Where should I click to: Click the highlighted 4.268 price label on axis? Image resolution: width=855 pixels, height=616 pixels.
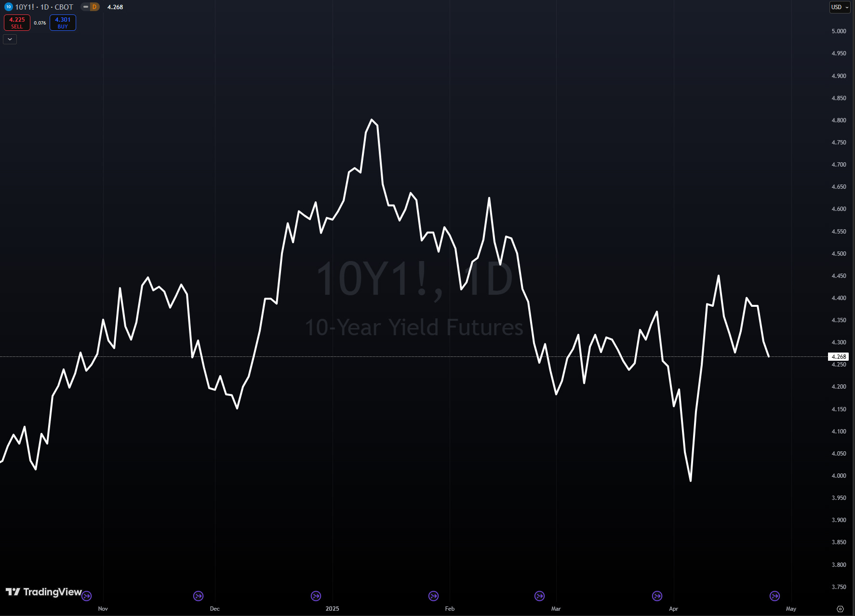pyautogui.click(x=839, y=357)
